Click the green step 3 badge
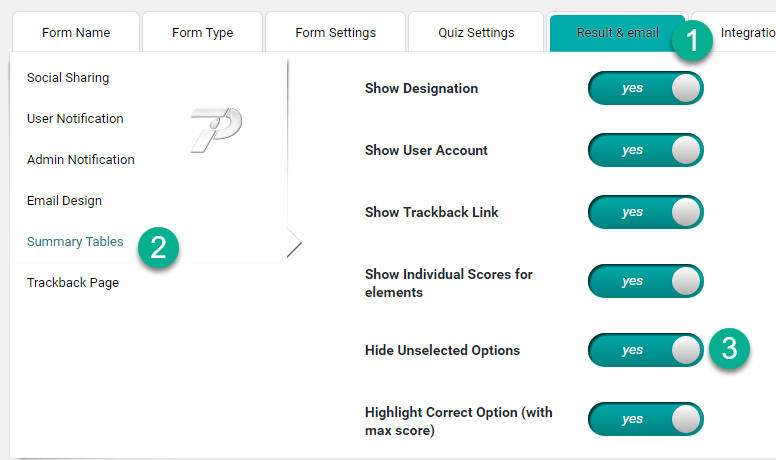This screenshot has width=776, height=460. tap(730, 349)
